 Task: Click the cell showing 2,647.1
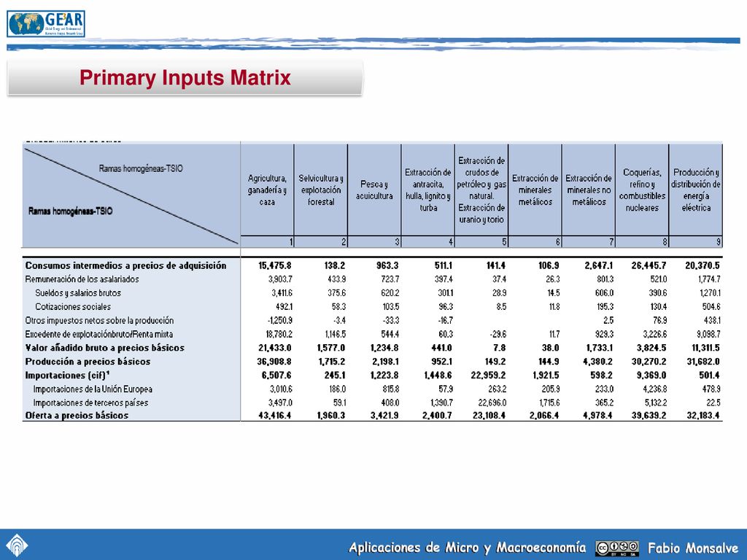click(599, 265)
